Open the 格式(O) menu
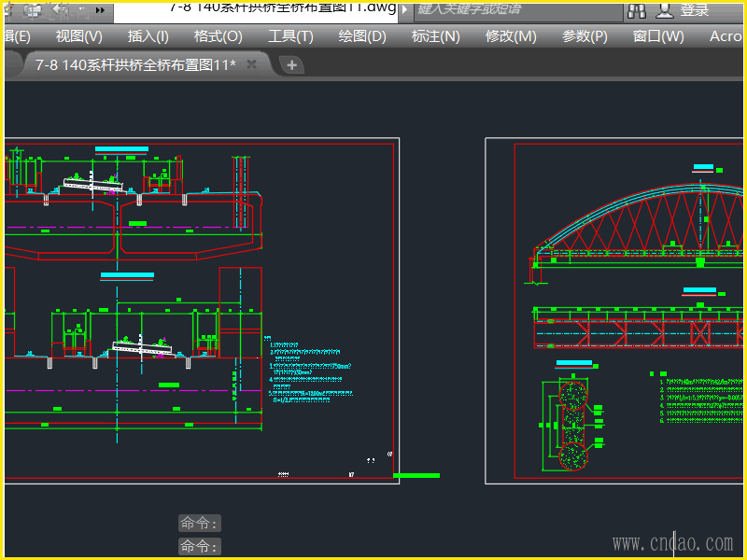Screen dimensions: 747x560 pyautogui.click(x=218, y=36)
